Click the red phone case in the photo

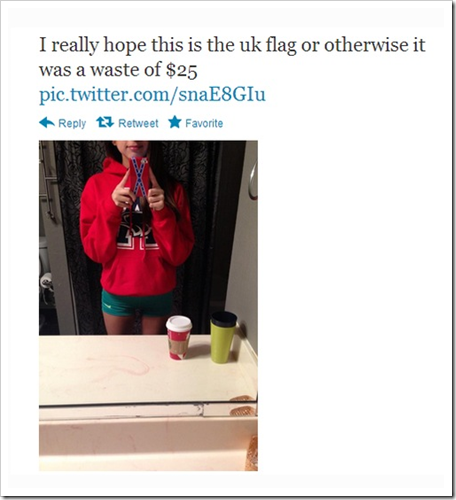pyautogui.click(x=139, y=176)
